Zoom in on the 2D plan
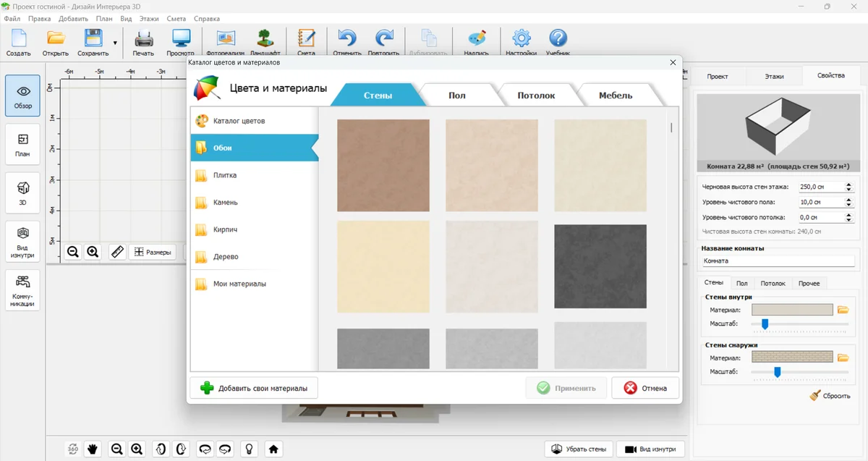868x461 pixels. (93, 252)
